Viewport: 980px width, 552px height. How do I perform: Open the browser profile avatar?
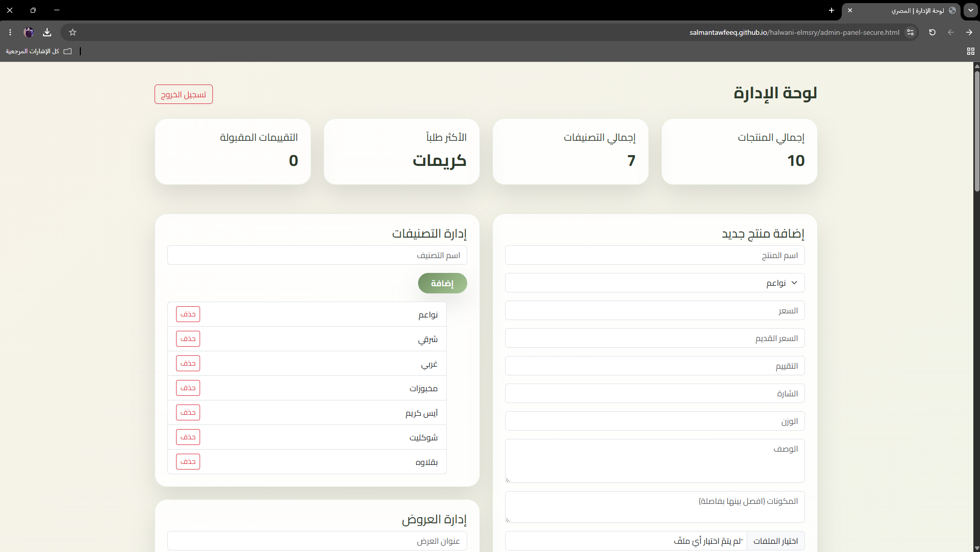coord(29,32)
